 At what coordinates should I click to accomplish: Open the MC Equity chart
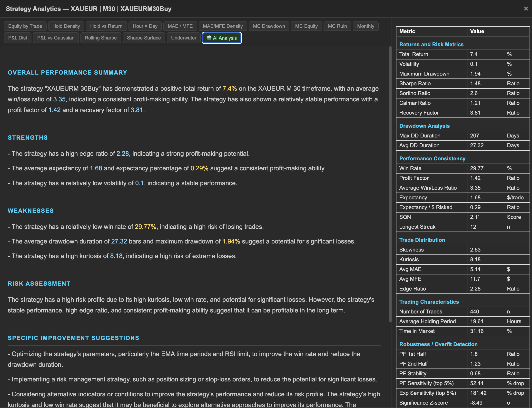(x=306, y=26)
